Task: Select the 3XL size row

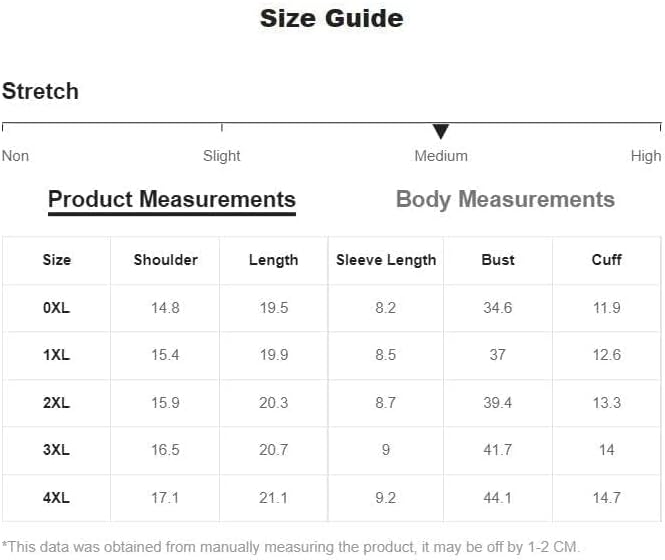Action: click(x=332, y=450)
